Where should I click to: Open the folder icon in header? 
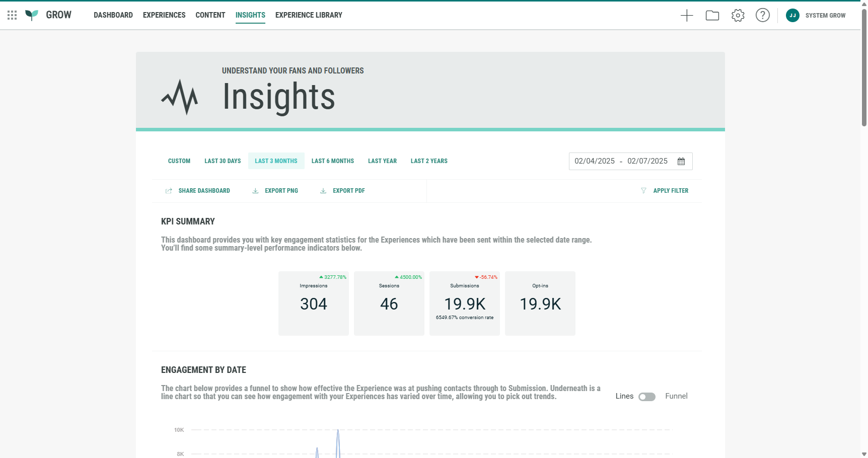tap(712, 16)
